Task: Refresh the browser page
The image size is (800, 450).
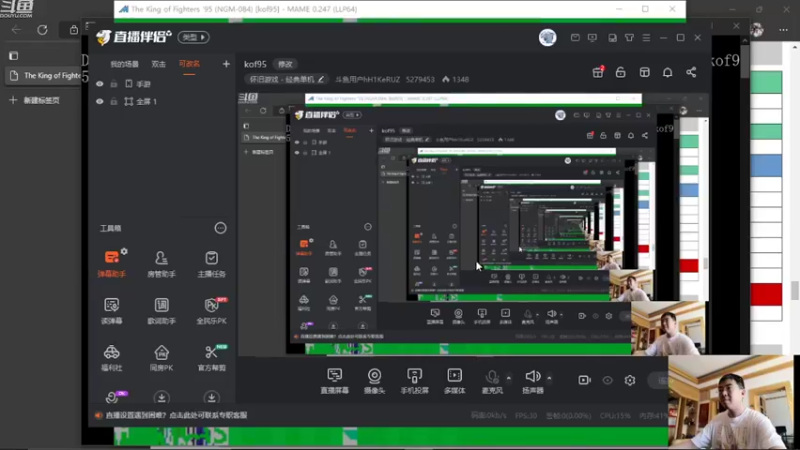Action: pyautogui.click(x=42, y=30)
